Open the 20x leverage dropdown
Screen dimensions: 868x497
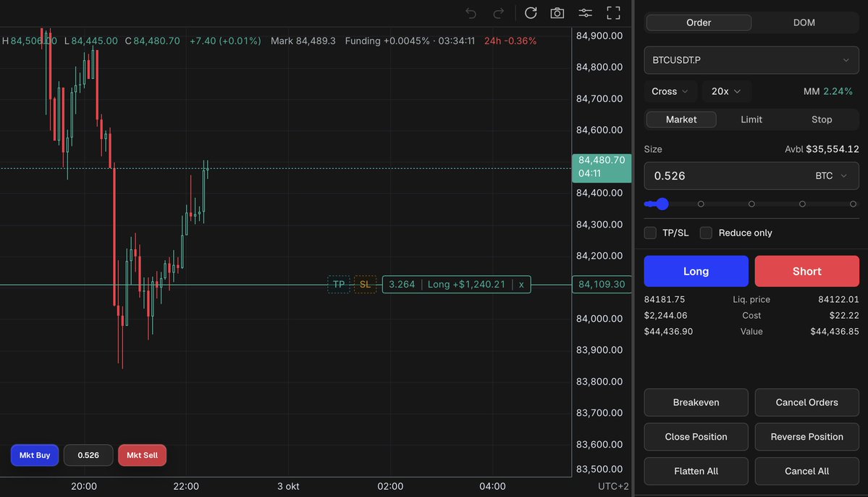click(725, 91)
